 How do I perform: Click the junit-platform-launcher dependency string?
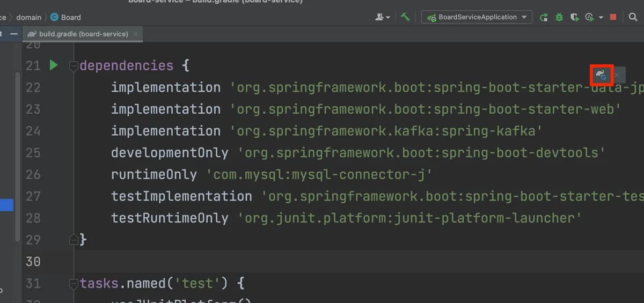click(410, 218)
